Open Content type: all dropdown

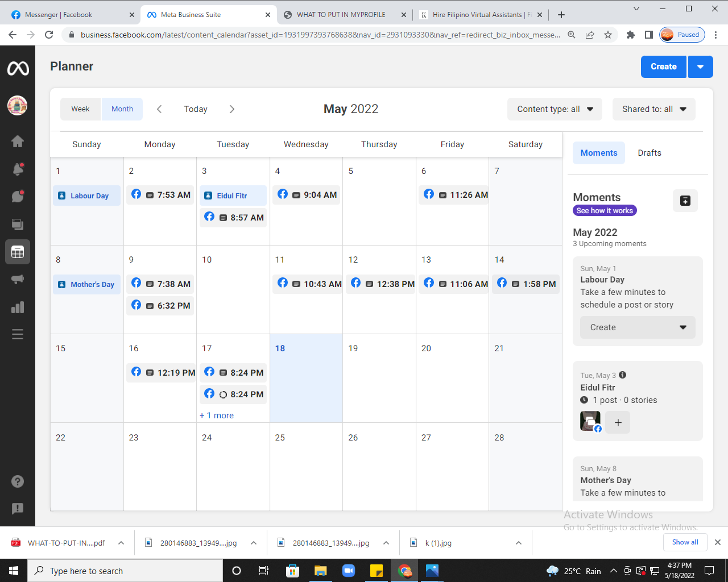point(555,109)
